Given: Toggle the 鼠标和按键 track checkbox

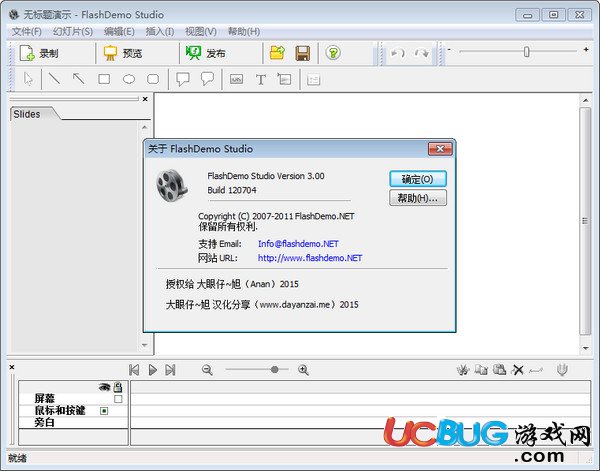Looking at the screenshot, I should pyautogui.click(x=104, y=411).
